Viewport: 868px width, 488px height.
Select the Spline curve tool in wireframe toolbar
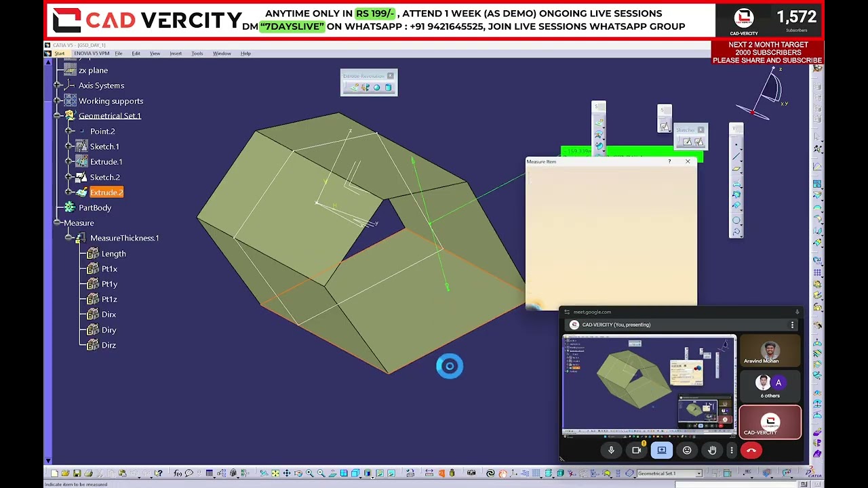tap(736, 232)
